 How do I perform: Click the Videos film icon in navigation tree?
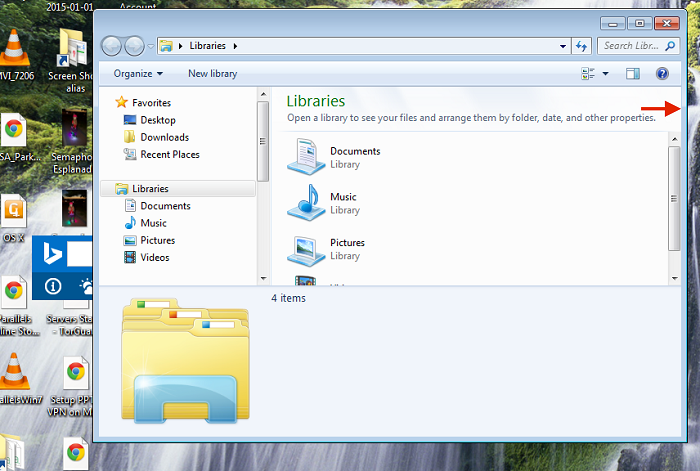tap(130, 257)
